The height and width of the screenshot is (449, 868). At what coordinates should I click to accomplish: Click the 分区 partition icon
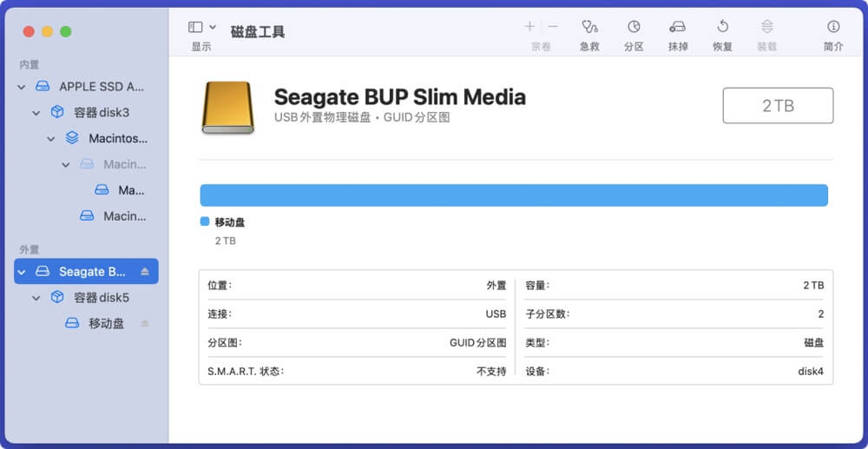point(634,26)
